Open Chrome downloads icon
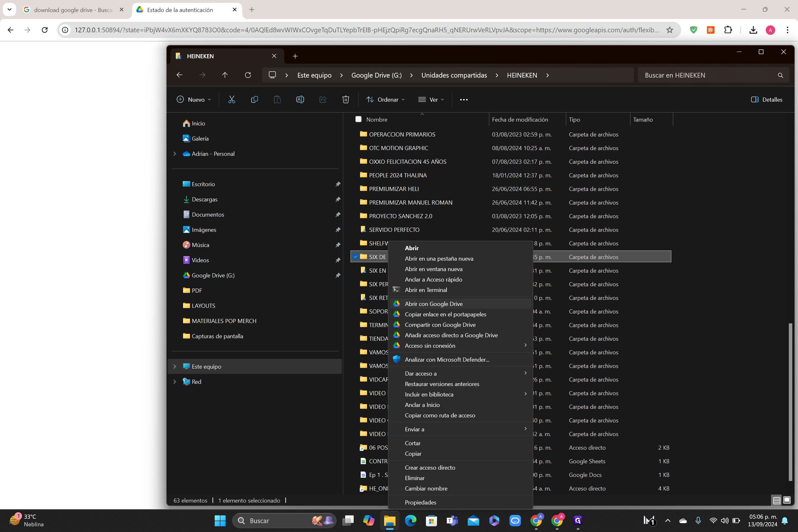The width and height of the screenshot is (798, 532). pos(753,30)
